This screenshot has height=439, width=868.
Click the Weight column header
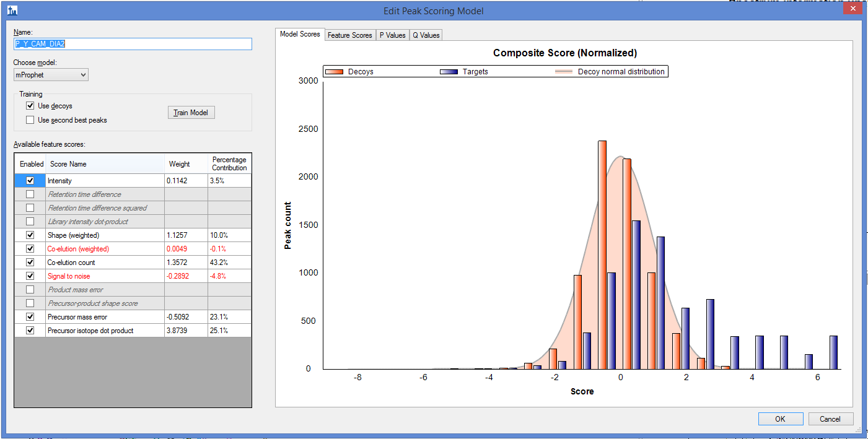(x=180, y=164)
